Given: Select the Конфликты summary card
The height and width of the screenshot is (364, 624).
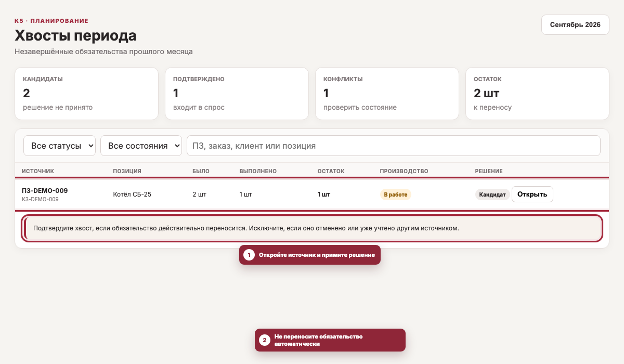Looking at the screenshot, I should pos(387,94).
